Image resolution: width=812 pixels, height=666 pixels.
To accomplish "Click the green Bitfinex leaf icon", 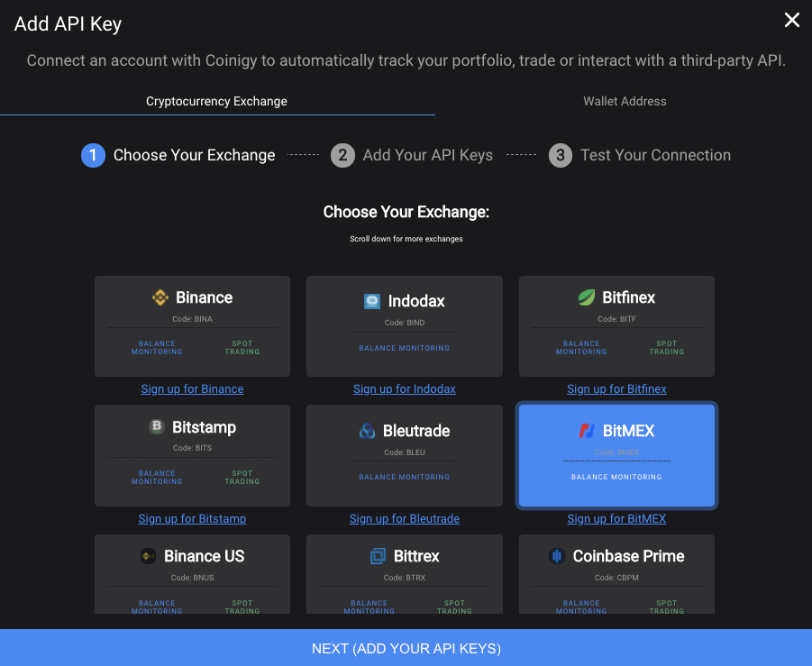I will click(586, 297).
